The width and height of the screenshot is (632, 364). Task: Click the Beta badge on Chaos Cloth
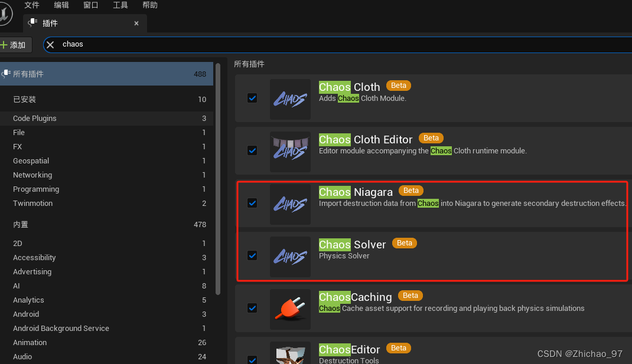[x=399, y=86]
